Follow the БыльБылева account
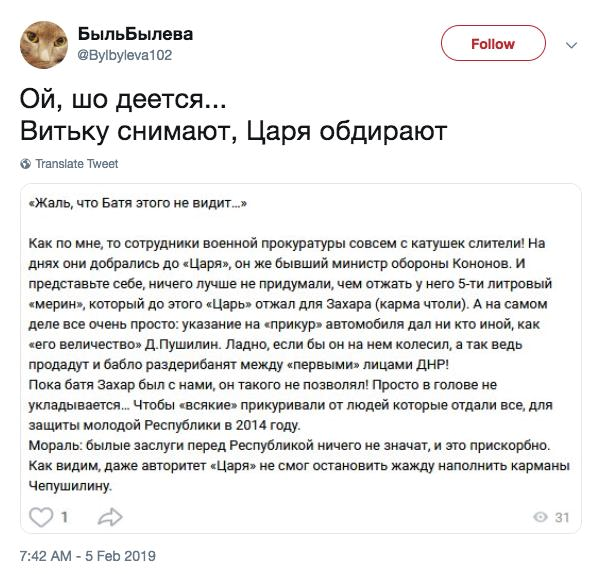The width and height of the screenshot is (602, 574). [492, 44]
